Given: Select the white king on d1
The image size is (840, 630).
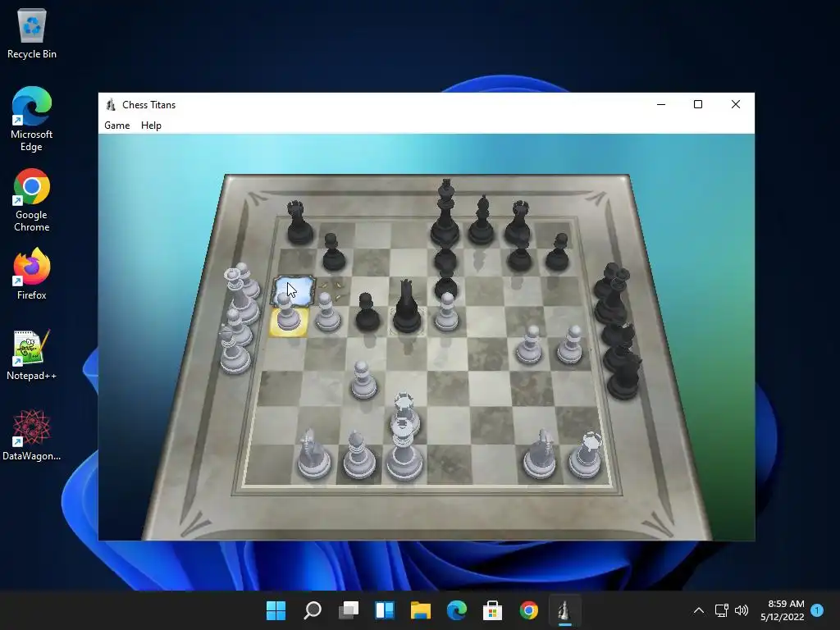Looking at the screenshot, I should 404,453.
